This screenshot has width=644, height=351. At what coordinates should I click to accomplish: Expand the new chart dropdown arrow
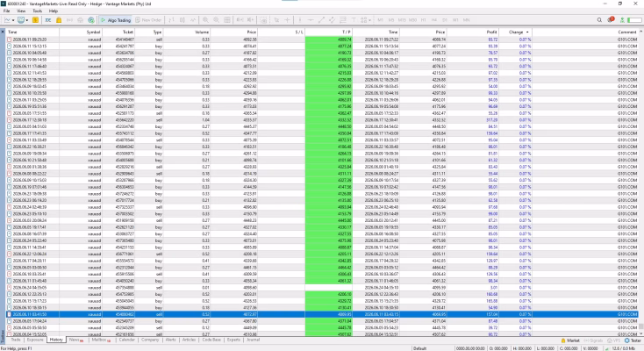(x=13, y=20)
